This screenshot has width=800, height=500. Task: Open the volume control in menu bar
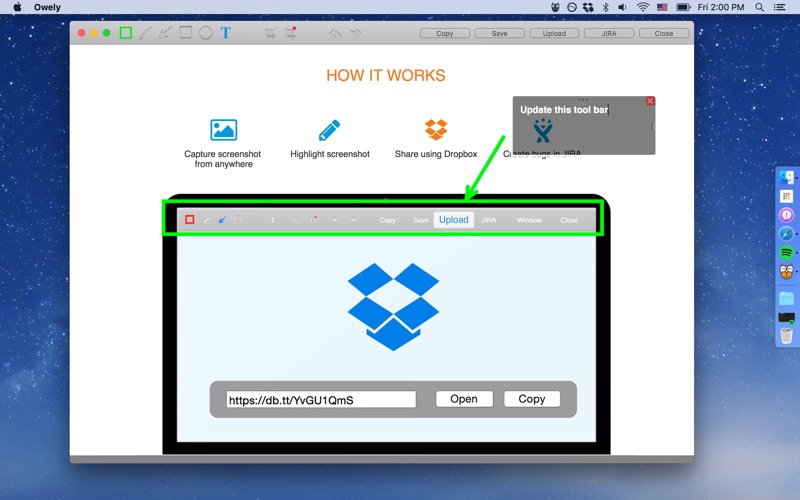[x=622, y=7]
